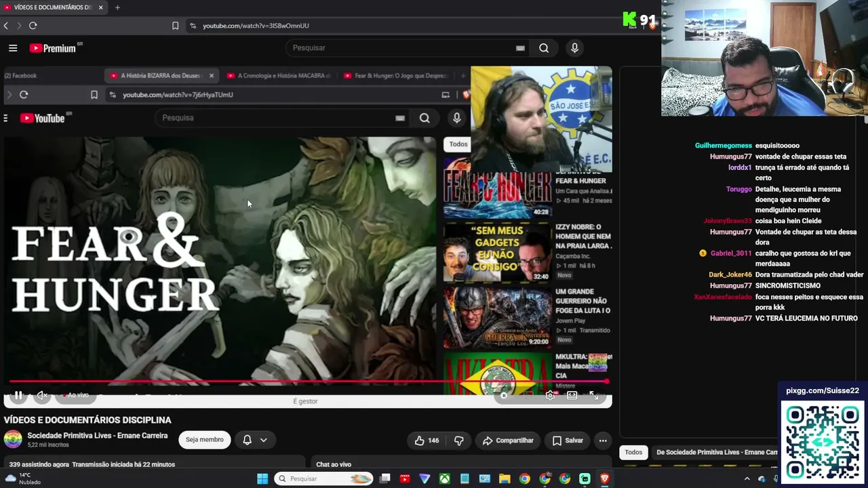The height and width of the screenshot is (488, 868).
Task: Dislike the video with thumbs-down
Action: click(x=459, y=441)
